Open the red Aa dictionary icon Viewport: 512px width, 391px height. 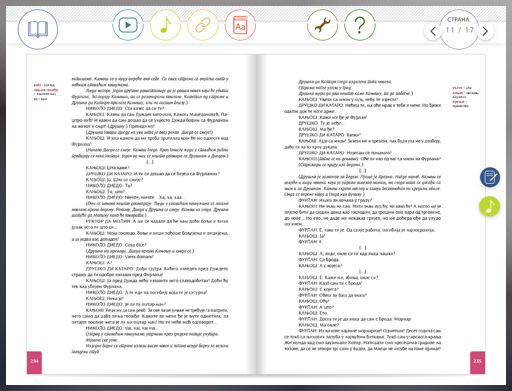(x=240, y=25)
